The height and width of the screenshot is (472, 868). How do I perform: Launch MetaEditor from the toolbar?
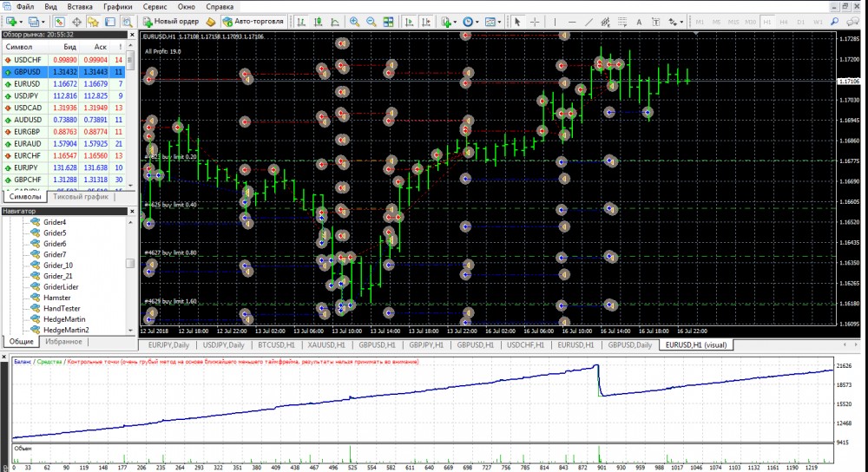tap(210, 22)
